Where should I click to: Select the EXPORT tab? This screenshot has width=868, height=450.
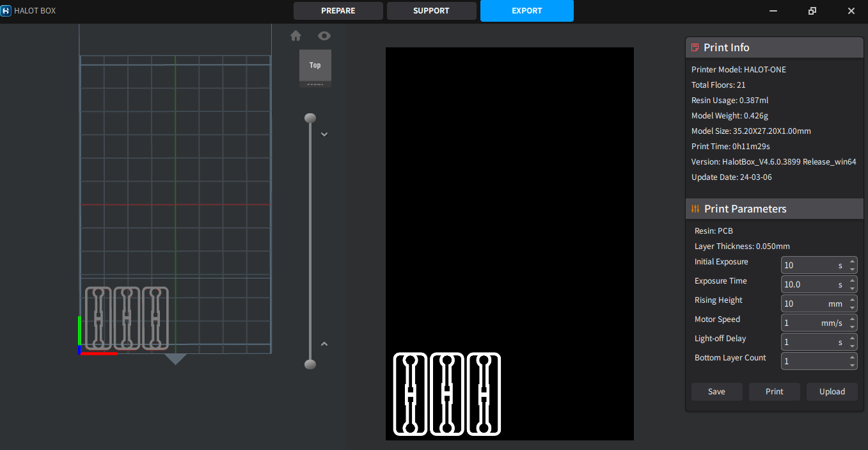coord(527,11)
